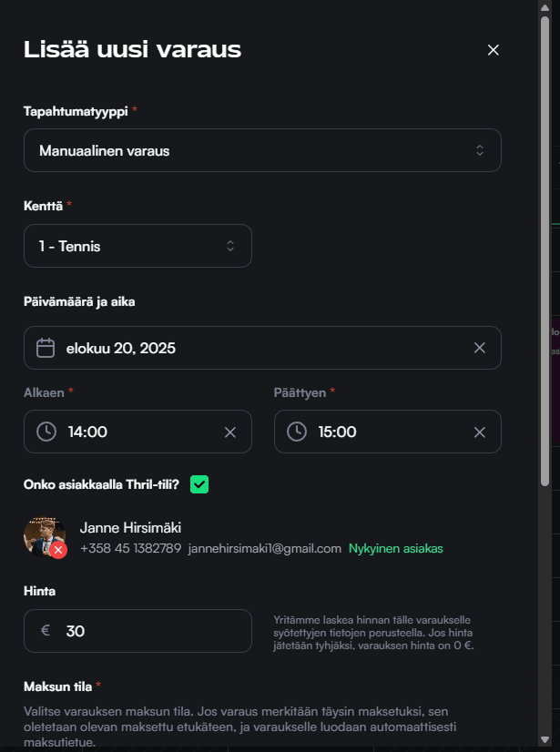This screenshot has width=560, height=752.
Task: Click the Nykyinen asiakas label
Action: [395, 549]
